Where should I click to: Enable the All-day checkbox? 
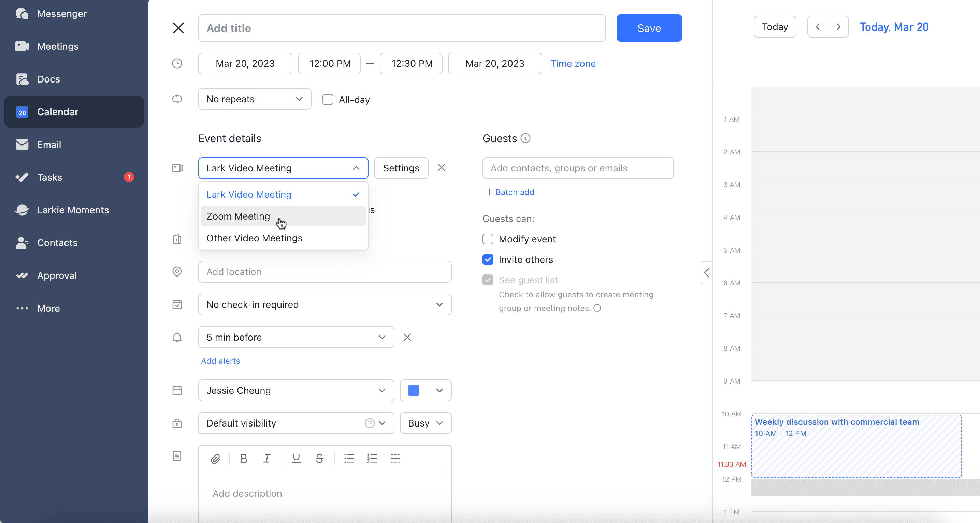coord(328,100)
